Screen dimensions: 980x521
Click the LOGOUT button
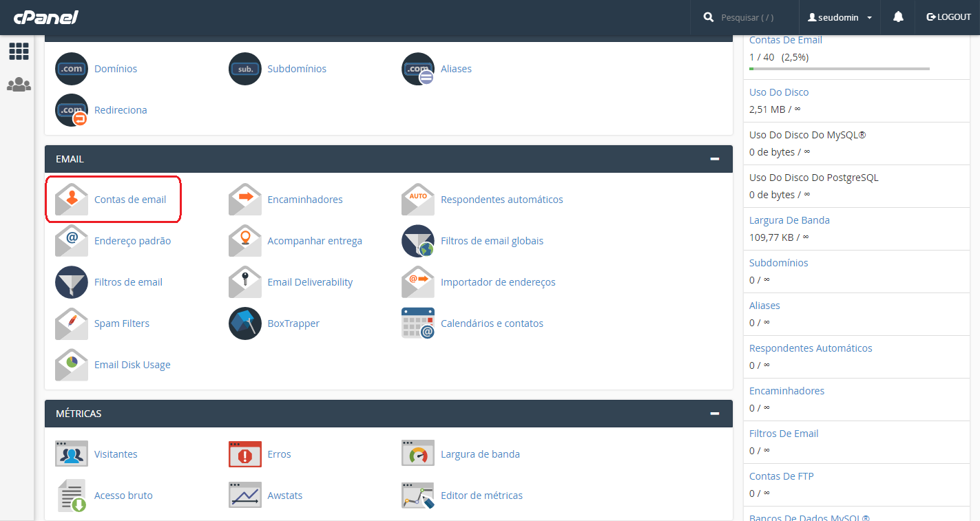click(948, 17)
